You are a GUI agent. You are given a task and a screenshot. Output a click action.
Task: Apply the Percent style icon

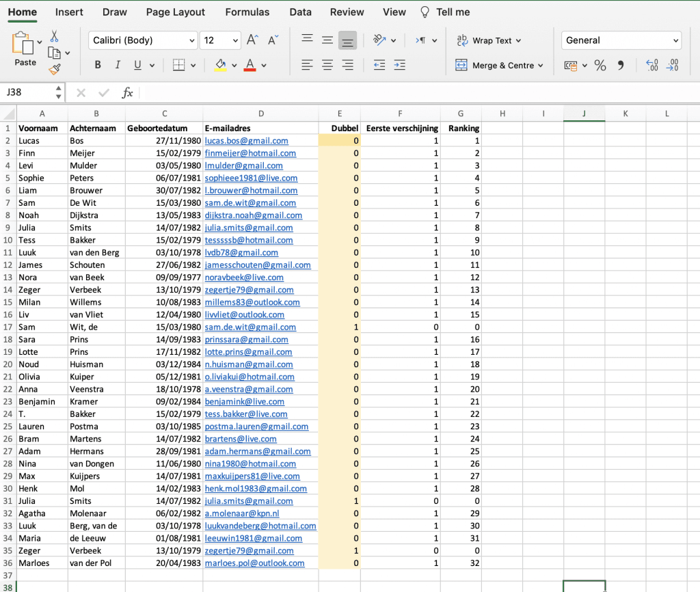point(600,66)
